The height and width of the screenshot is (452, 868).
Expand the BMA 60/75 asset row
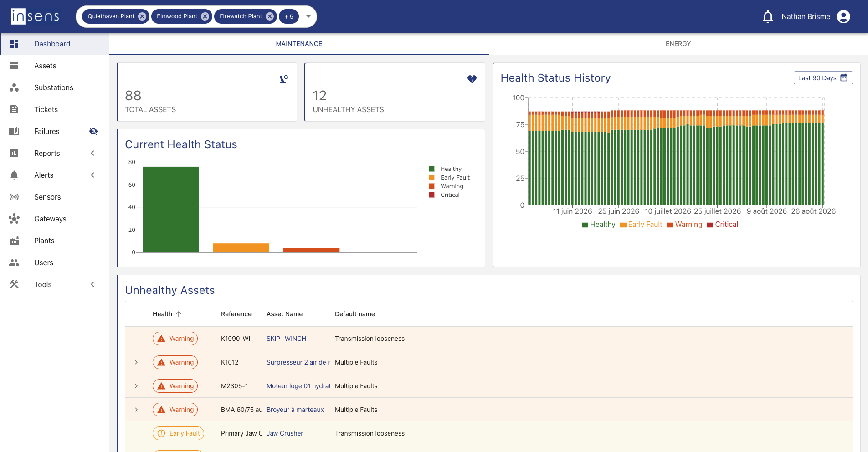(136, 410)
